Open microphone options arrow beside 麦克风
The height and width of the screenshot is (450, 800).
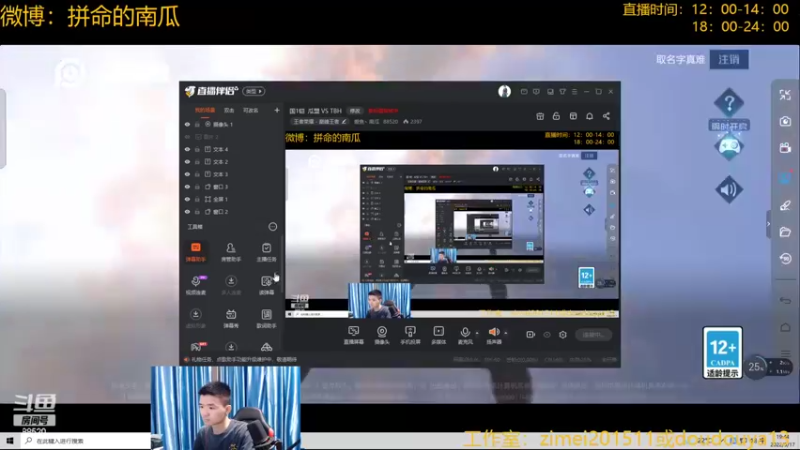pyautogui.click(x=477, y=333)
